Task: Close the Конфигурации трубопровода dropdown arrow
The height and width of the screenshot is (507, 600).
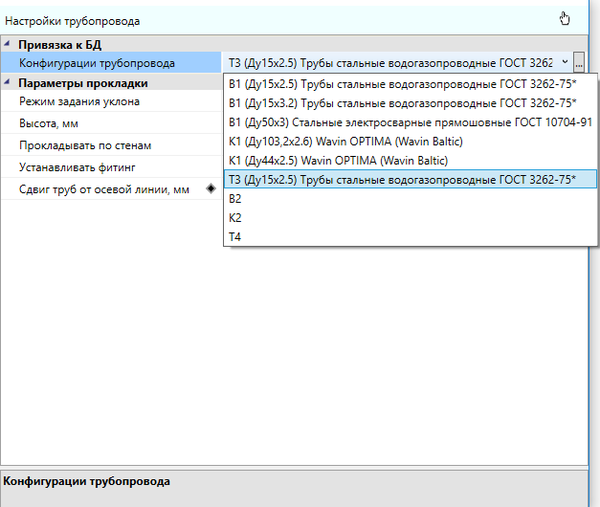Action: (x=566, y=63)
